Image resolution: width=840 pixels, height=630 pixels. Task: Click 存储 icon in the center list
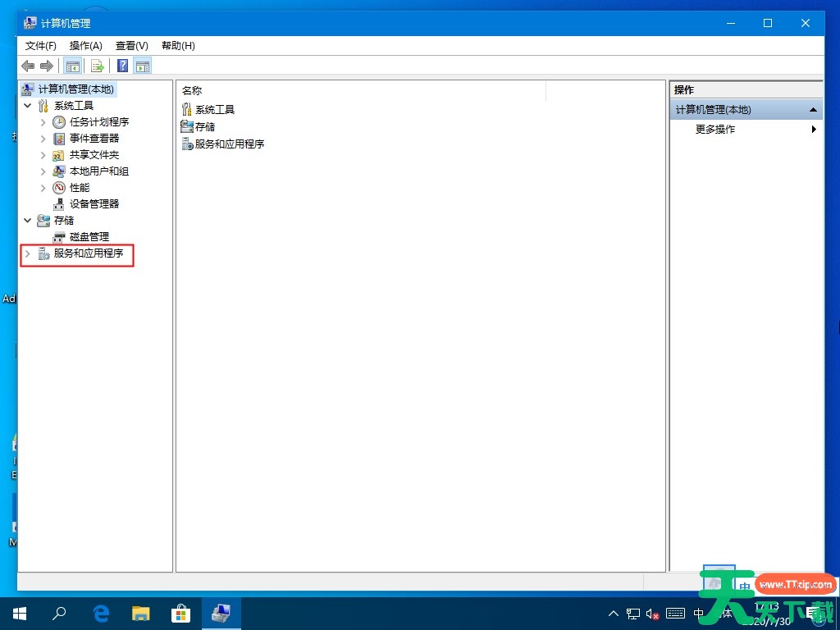pos(187,126)
